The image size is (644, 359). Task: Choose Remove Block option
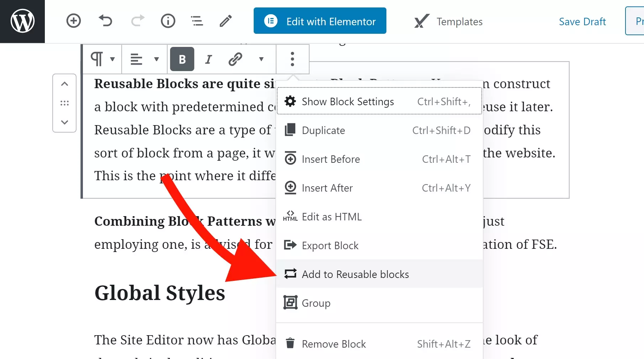[x=379, y=344]
